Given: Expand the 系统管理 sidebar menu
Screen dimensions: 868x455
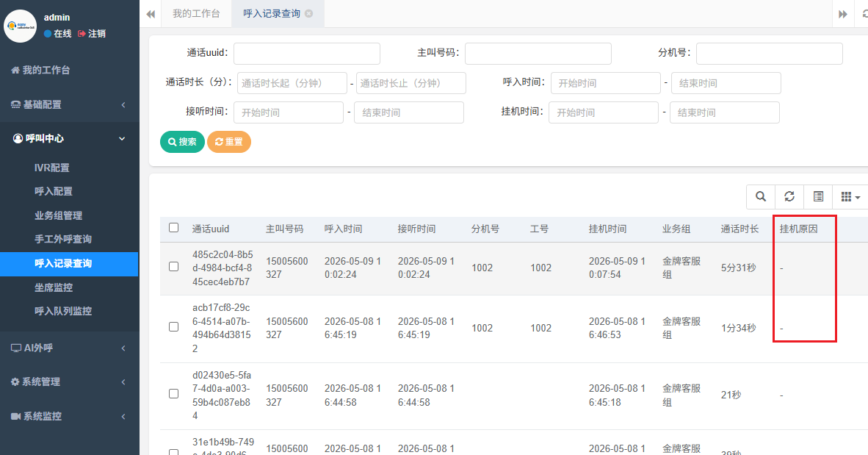Looking at the screenshot, I should [69, 381].
